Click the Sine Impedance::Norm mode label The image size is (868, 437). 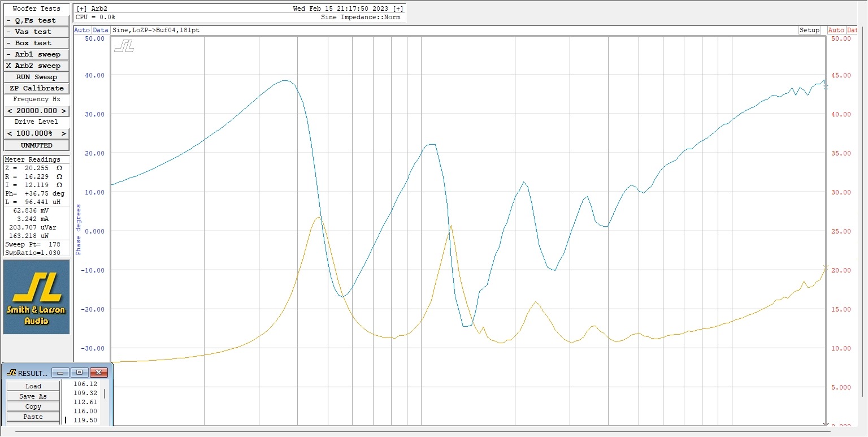pyautogui.click(x=361, y=18)
